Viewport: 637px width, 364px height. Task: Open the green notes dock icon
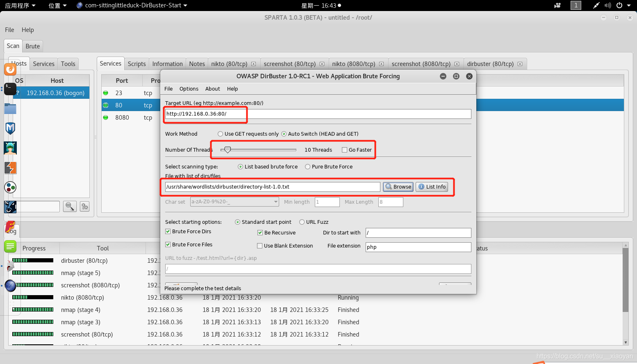point(10,246)
